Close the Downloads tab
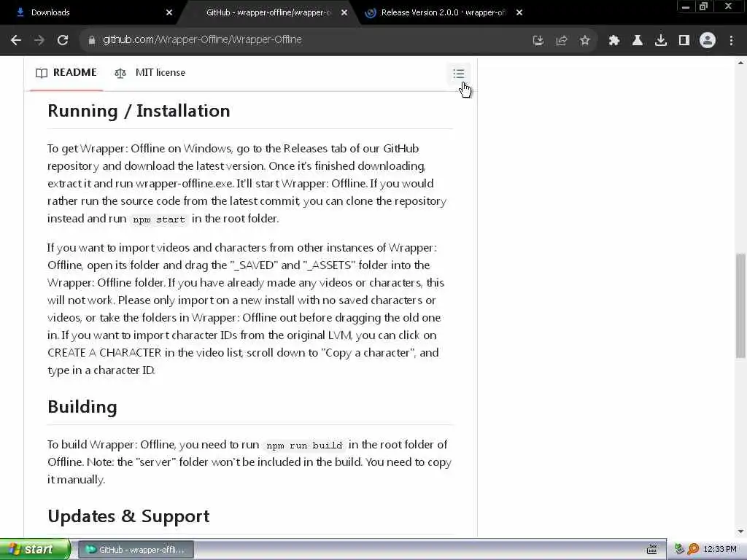747x560 pixels. coord(169,13)
